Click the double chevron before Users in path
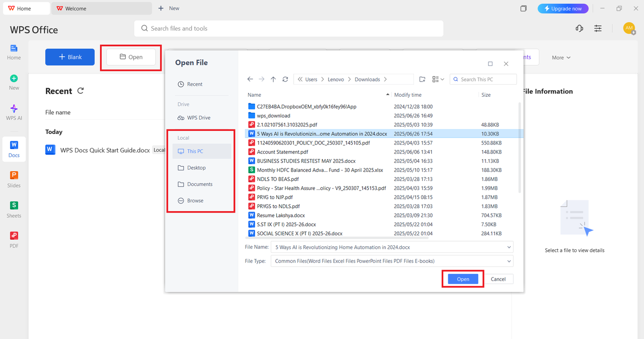This screenshot has height=339, width=644. 300,79
